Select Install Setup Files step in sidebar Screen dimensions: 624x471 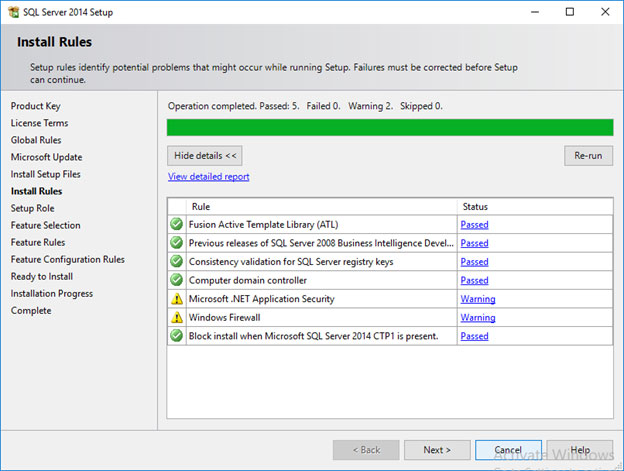(x=45, y=174)
